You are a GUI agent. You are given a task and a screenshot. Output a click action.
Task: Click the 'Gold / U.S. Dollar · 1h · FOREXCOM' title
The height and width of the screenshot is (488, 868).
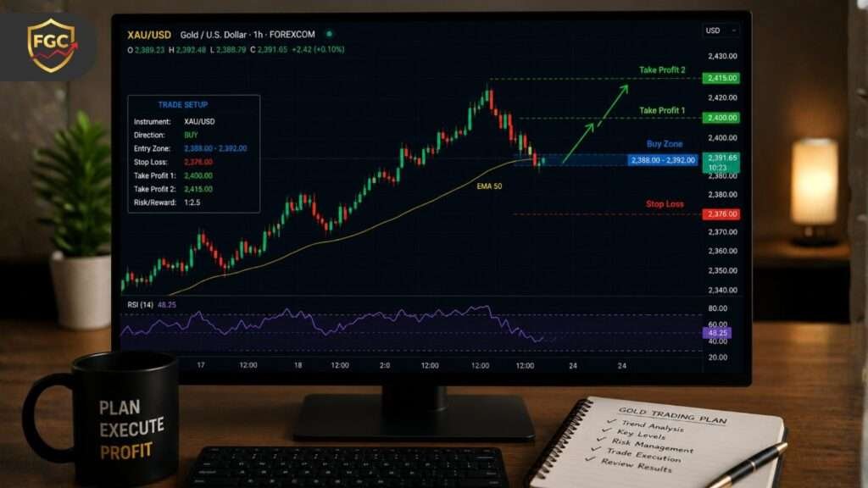click(248, 34)
